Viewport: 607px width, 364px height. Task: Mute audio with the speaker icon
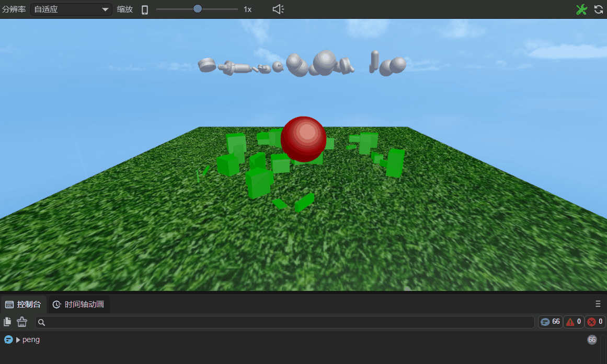[x=278, y=9]
